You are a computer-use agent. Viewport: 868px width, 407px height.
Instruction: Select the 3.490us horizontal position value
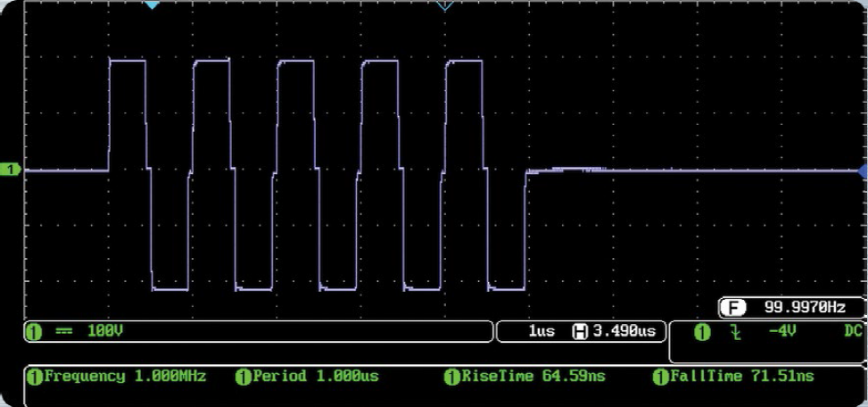625,332
